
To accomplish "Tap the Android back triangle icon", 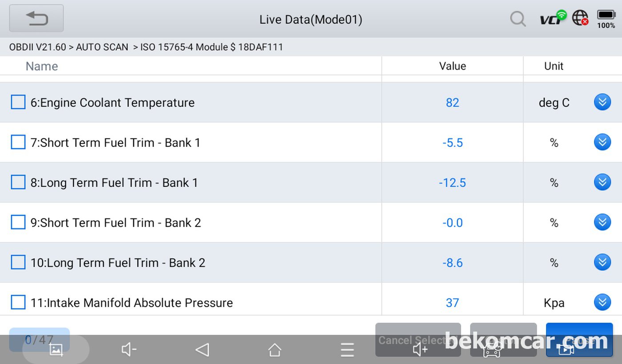I will click(202, 350).
